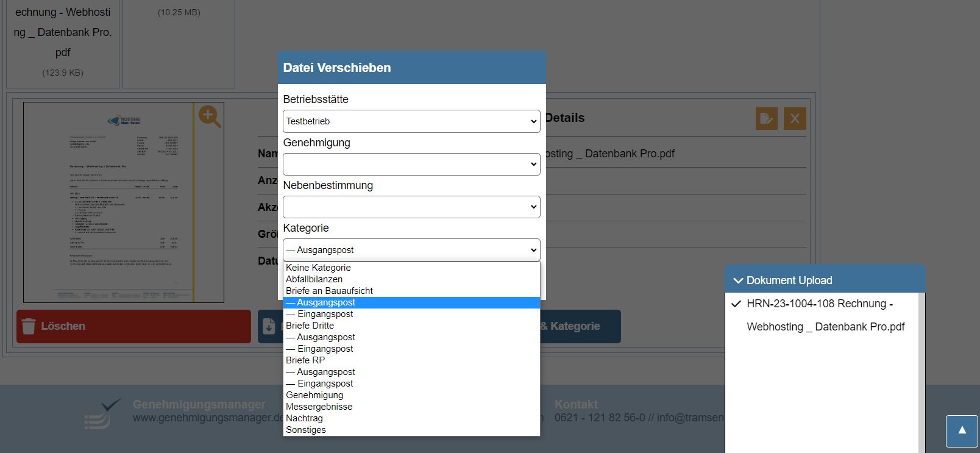Pick 'Sonstiges' from the category list
Image resolution: width=980 pixels, height=453 pixels.
[305, 430]
